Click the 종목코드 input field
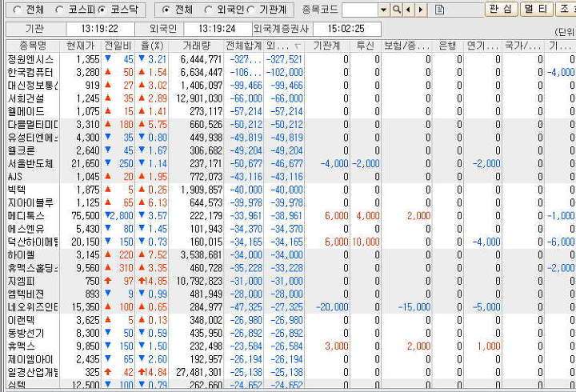The image size is (576, 392). [x=360, y=10]
